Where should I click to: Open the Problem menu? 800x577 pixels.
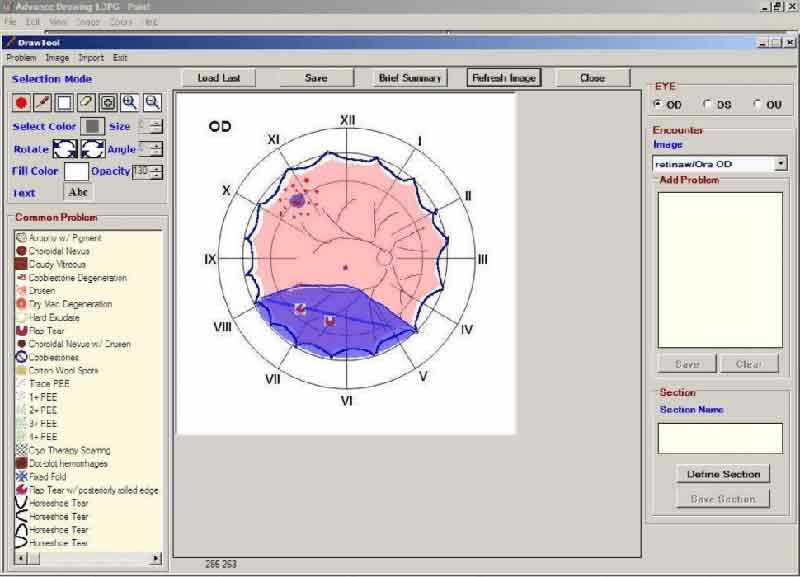click(21, 58)
